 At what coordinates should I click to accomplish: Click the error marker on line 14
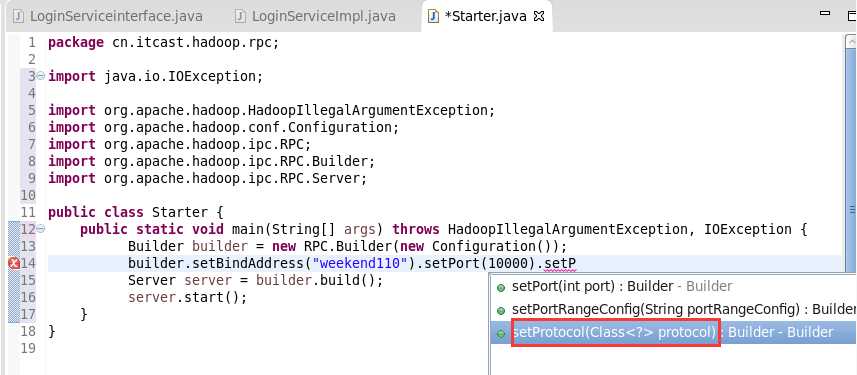click(14, 263)
